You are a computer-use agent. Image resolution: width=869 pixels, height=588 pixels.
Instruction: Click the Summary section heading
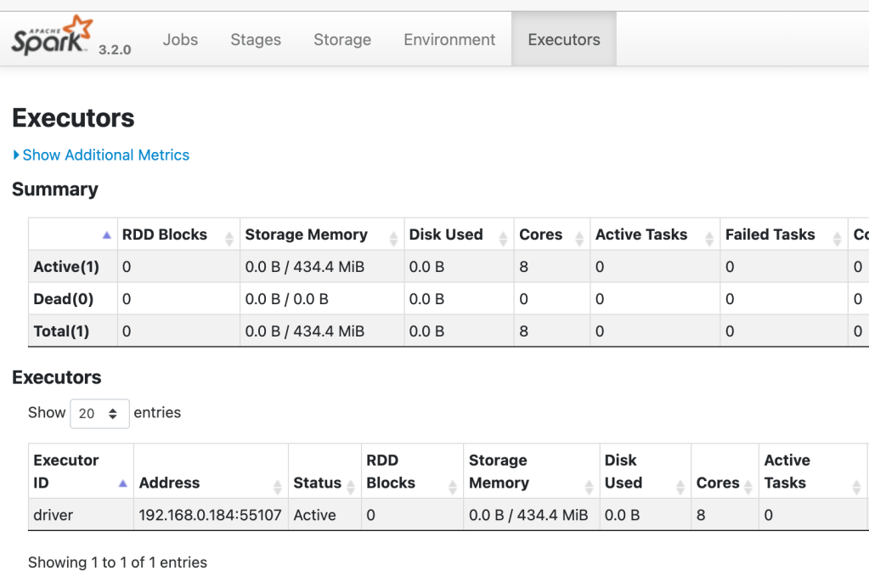(55, 189)
